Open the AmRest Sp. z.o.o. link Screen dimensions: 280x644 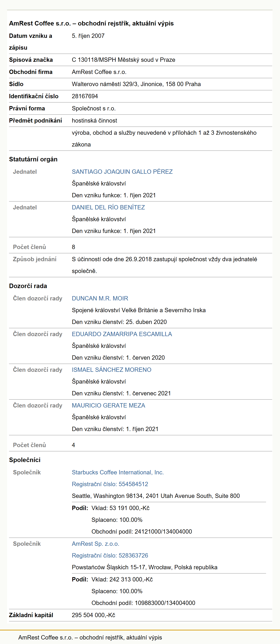(x=95, y=544)
